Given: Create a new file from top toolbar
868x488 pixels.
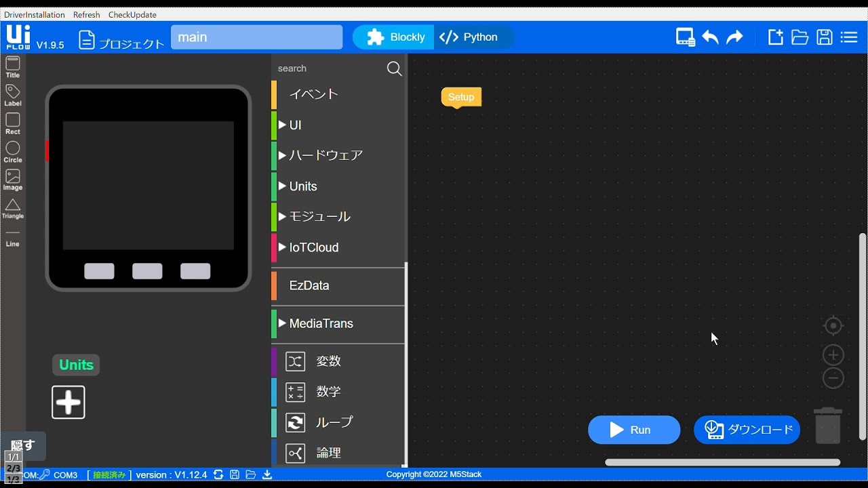Looking at the screenshot, I should pos(775,37).
